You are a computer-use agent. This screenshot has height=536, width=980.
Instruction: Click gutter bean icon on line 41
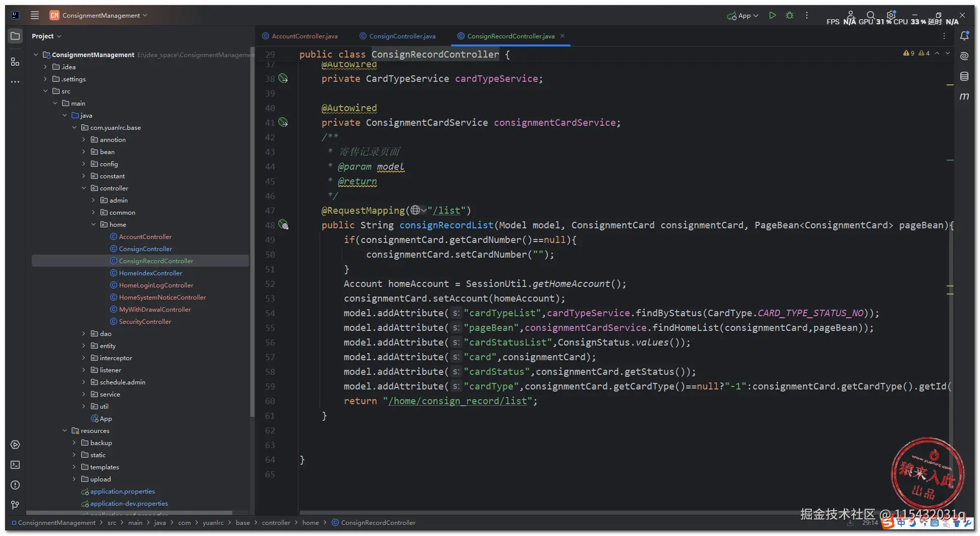pyautogui.click(x=283, y=122)
